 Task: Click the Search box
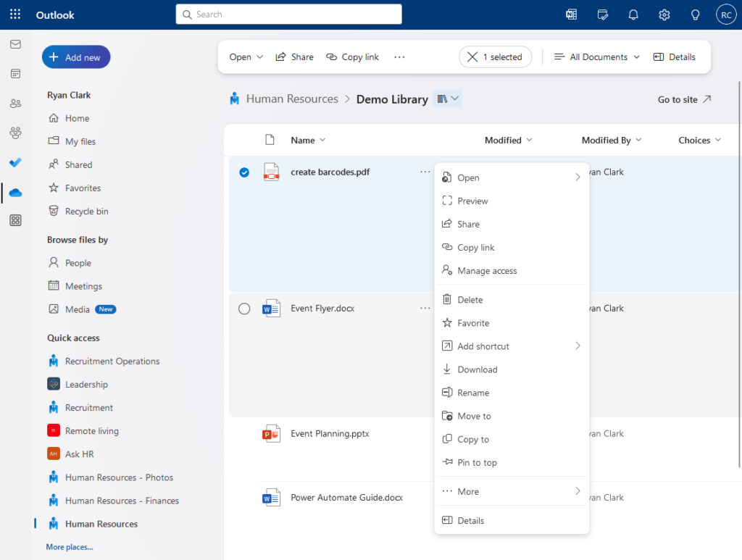pyautogui.click(x=288, y=14)
